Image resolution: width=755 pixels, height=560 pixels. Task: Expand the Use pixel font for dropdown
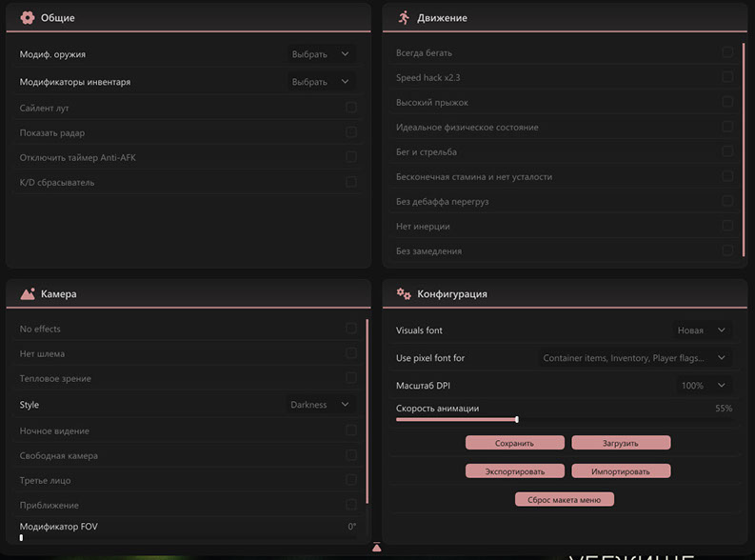(x=633, y=358)
